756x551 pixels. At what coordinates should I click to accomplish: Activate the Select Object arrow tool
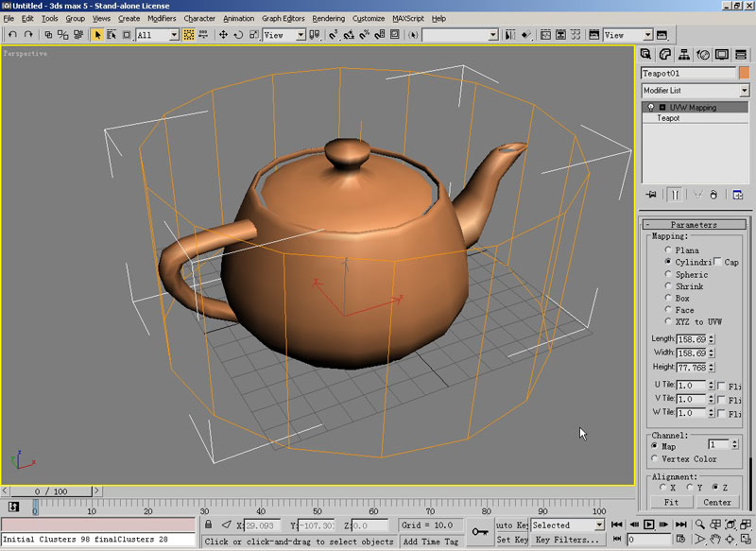click(x=96, y=35)
